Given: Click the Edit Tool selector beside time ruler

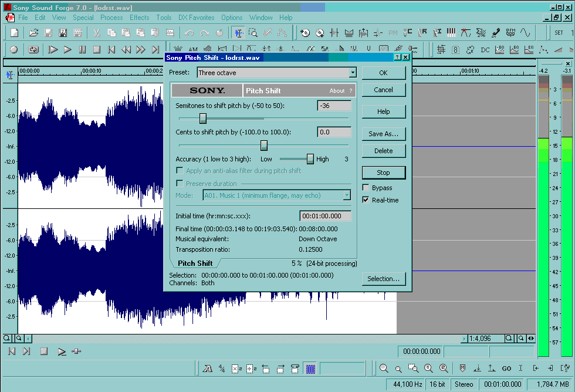Looking at the screenshot, I should tap(10, 75).
